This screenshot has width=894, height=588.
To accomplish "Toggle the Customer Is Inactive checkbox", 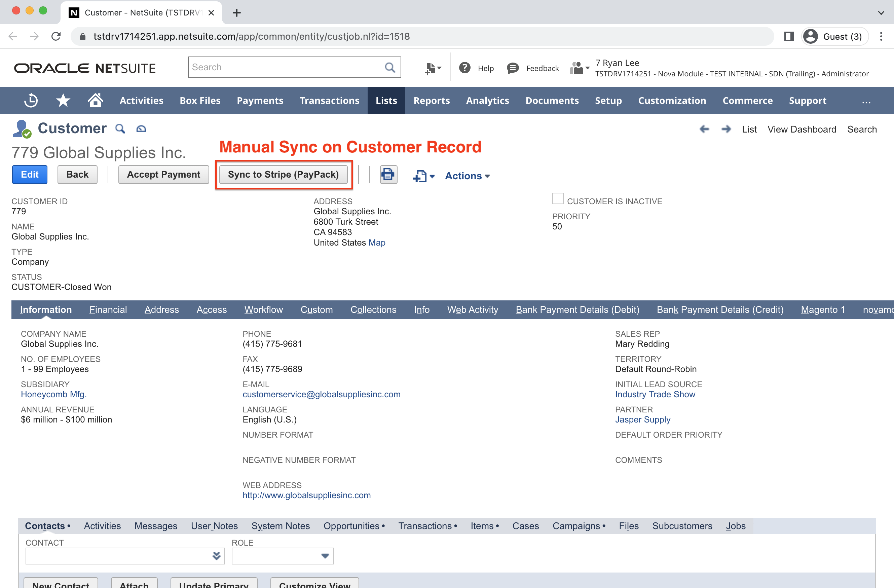I will tap(557, 198).
